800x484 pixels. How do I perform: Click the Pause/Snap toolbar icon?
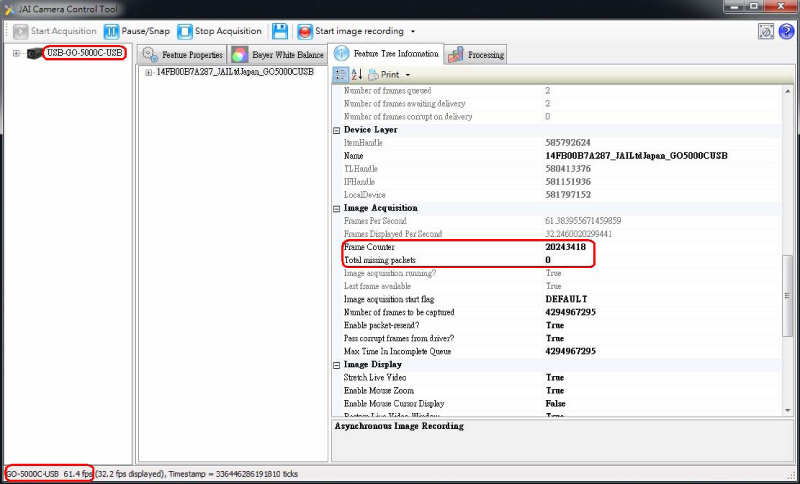111,31
